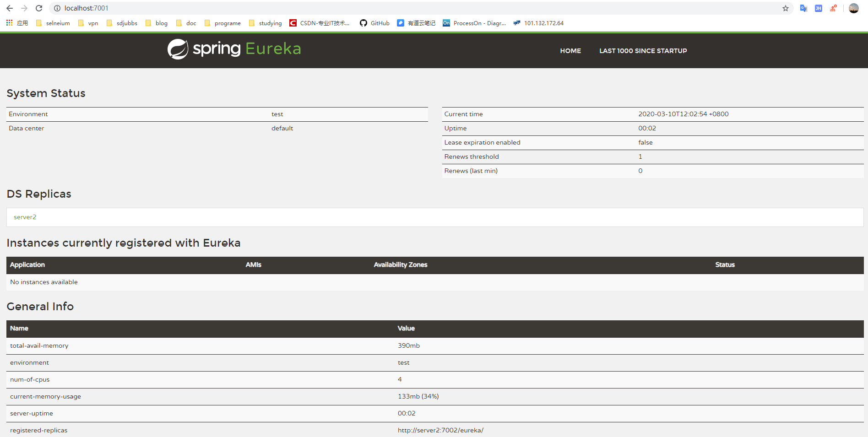The image size is (868, 437).
Task: Click the 133mb (34%) memory usage value
Action: point(418,396)
